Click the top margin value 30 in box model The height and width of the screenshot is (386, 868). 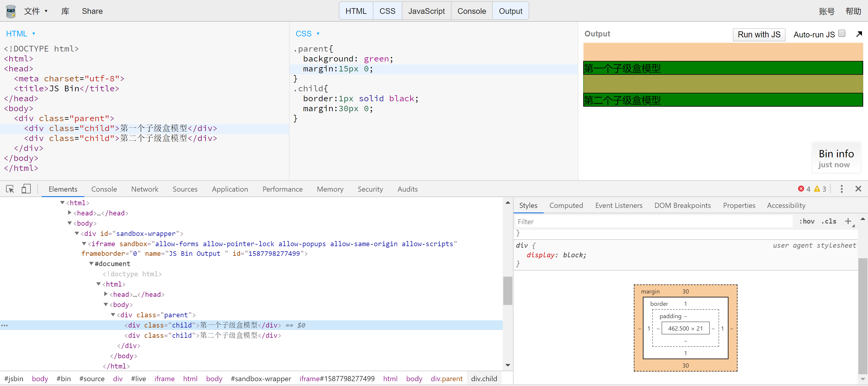point(685,291)
